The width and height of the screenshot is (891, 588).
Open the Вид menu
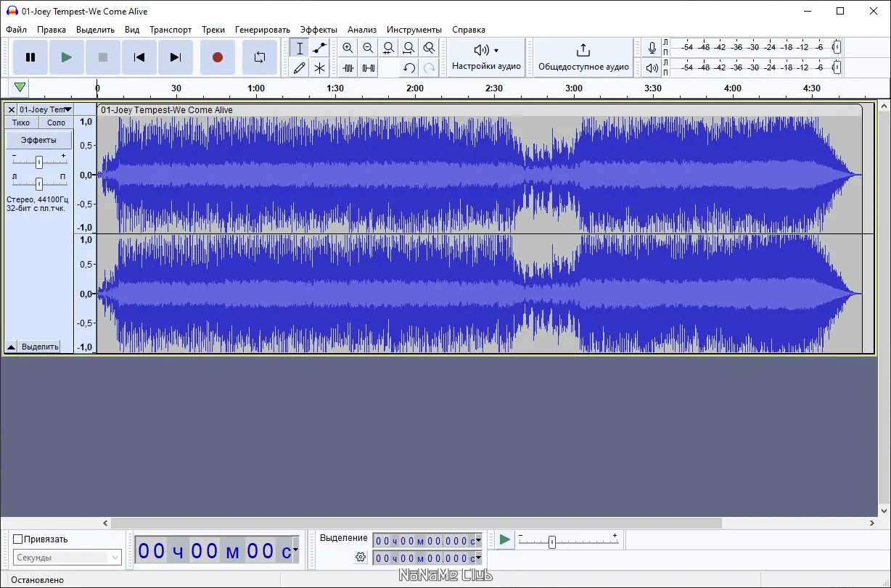pyautogui.click(x=132, y=30)
